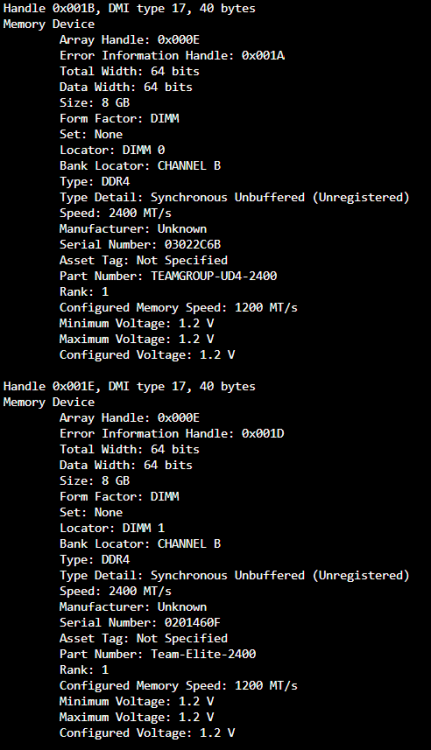Click second Type Detail Synchronous Unbuffered line
Image resolution: width=431 pixels, height=750 pixels.
click(234, 575)
